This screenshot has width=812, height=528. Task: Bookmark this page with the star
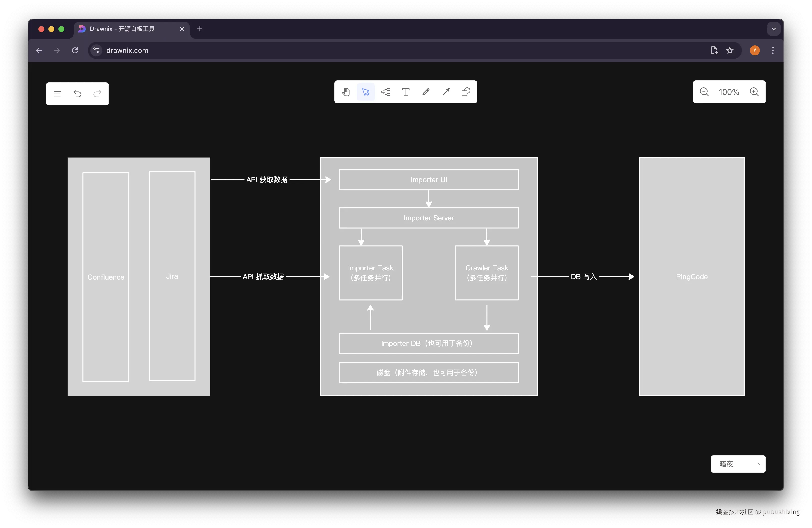click(730, 50)
